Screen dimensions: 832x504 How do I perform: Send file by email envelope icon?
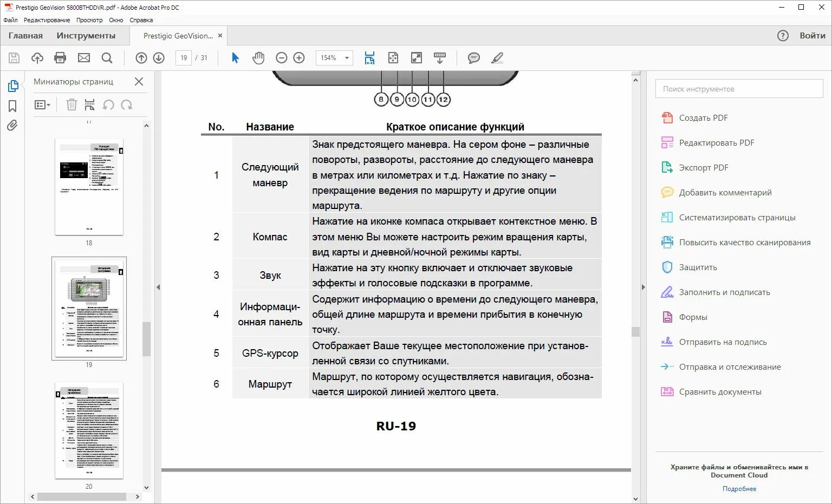[x=84, y=58]
